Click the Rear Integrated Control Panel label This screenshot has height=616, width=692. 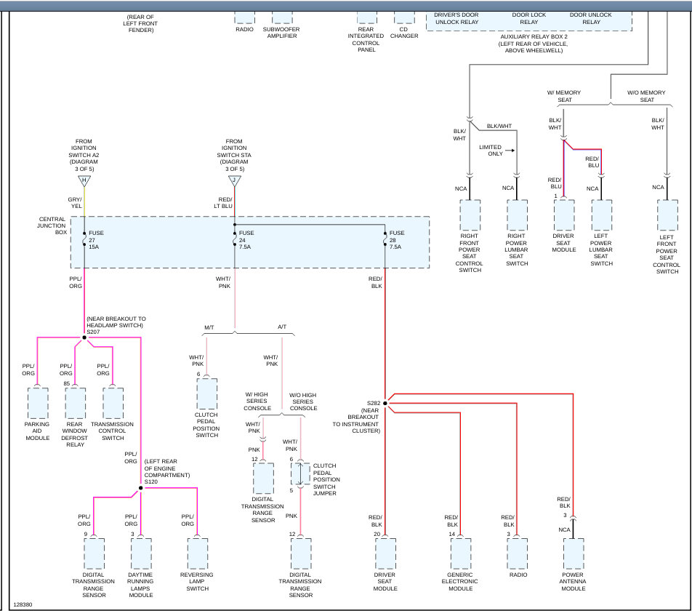[366, 39]
